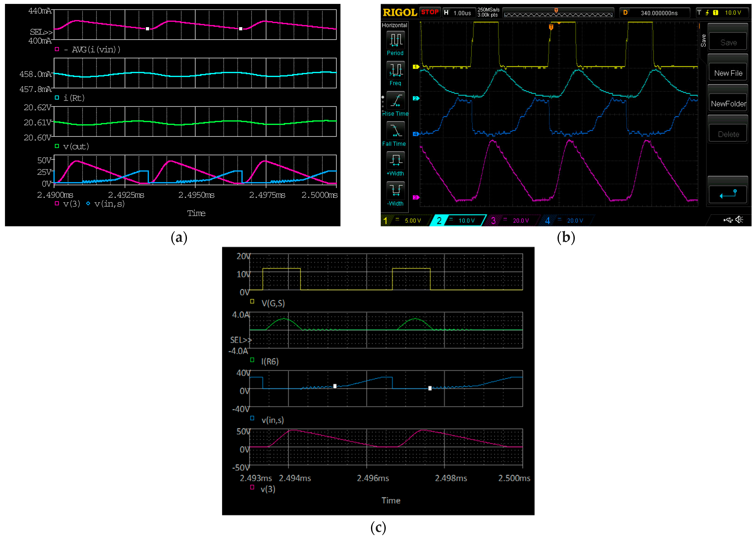This screenshot has width=756, height=539.
Task: Click the USB connection status icon
Action: pyautogui.click(x=728, y=220)
